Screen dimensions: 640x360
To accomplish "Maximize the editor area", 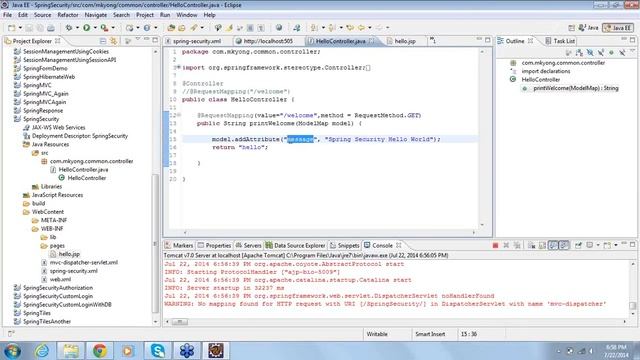I will [488, 40].
